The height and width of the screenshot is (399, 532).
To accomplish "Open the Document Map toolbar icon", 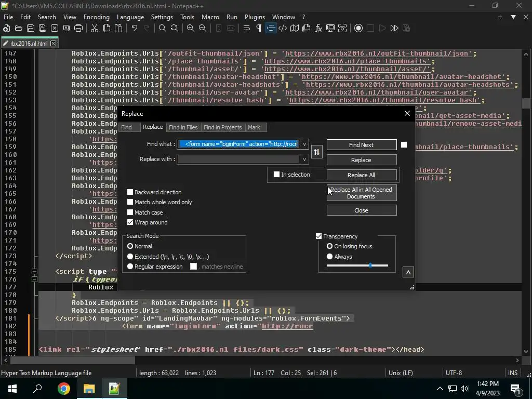I will point(295,28).
